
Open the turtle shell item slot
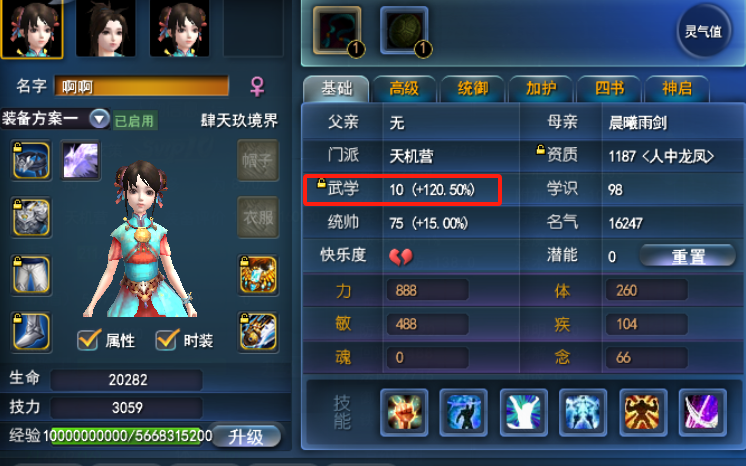click(x=404, y=30)
